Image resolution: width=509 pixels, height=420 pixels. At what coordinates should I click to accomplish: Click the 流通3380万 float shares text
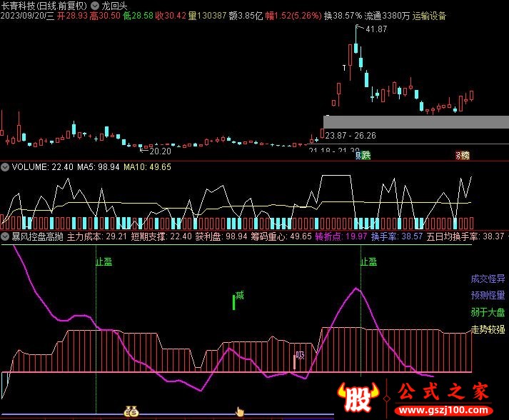[x=387, y=16]
